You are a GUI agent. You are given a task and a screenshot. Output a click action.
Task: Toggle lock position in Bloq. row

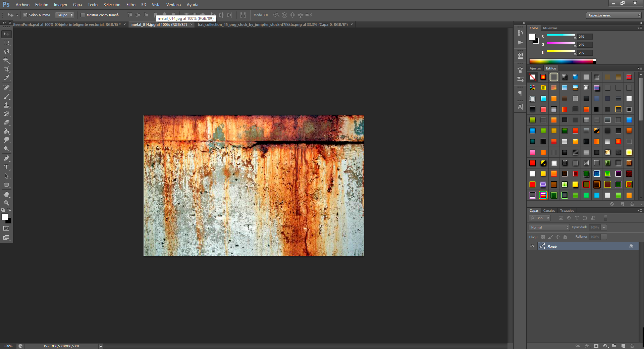[557, 237]
